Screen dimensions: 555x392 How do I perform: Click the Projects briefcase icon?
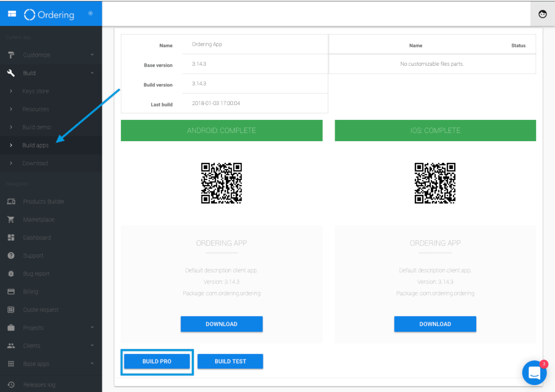[11, 328]
